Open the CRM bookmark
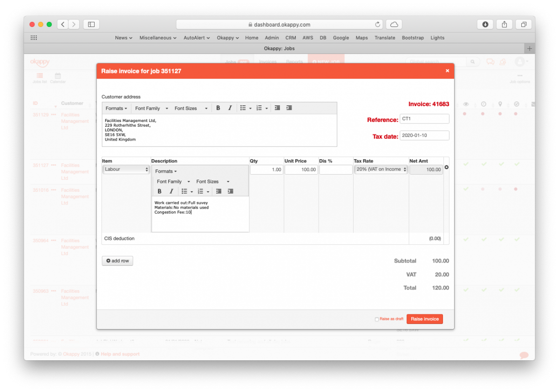The height and width of the screenshot is (392, 559). click(291, 38)
